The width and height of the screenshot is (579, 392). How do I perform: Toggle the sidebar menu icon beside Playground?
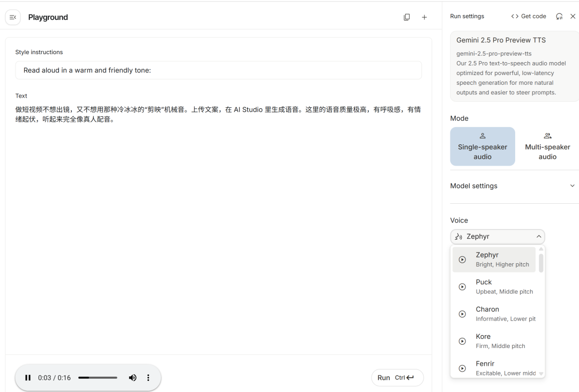coord(13,17)
